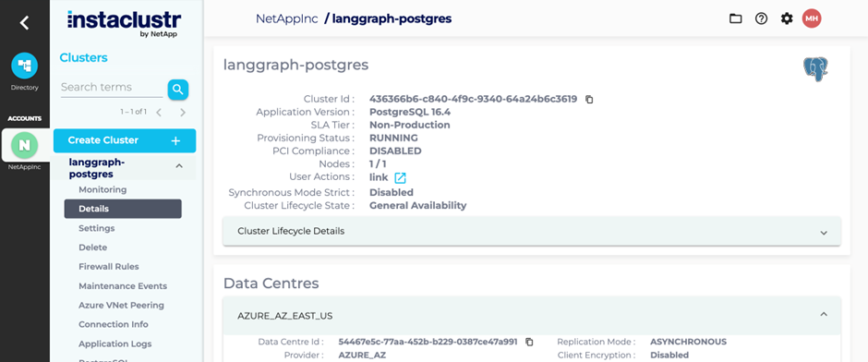Open Connection Info

click(x=113, y=324)
